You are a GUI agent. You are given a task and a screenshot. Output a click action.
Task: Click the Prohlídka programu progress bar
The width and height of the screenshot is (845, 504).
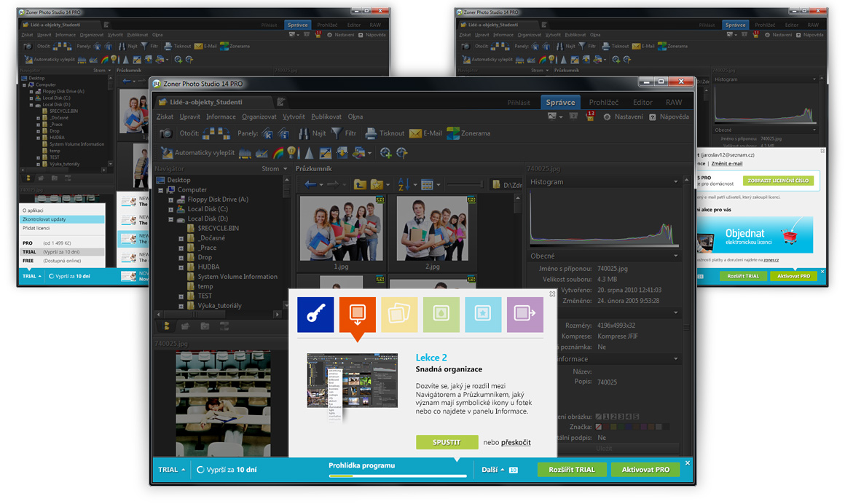pos(398,476)
